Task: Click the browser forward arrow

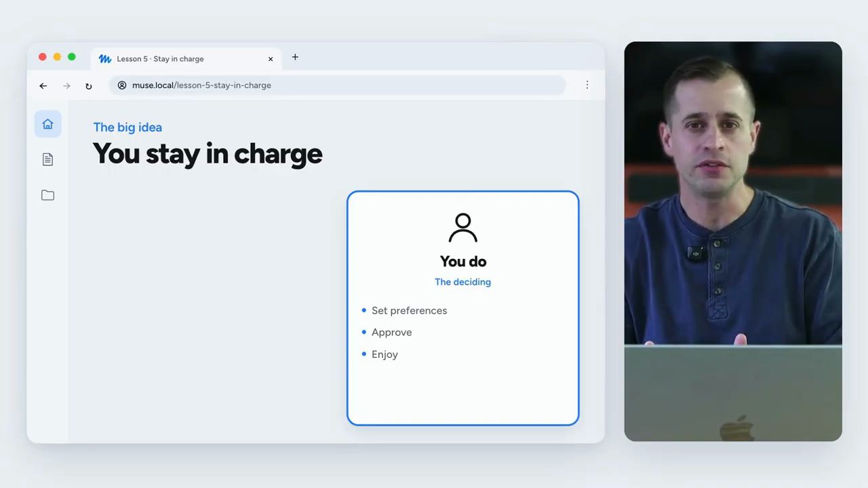Action: [66, 85]
